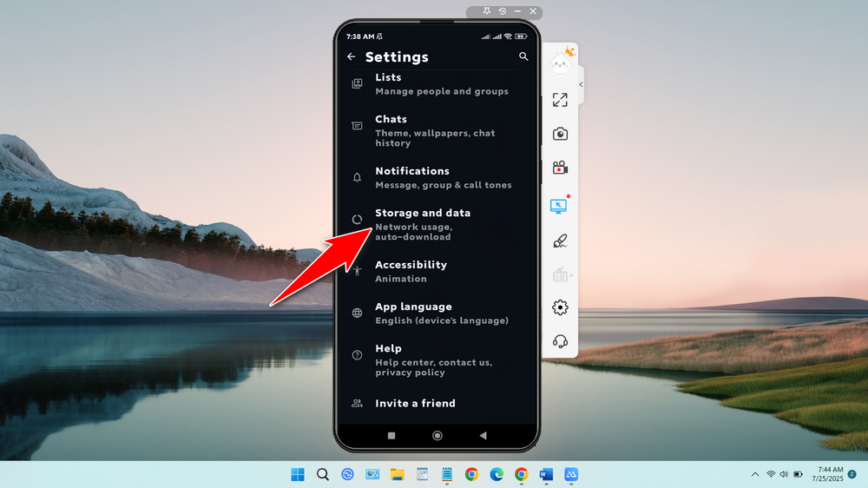Take a screenshot with the camera icon
This screenshot has height=488, width=868.
click(x=560, y=134)
